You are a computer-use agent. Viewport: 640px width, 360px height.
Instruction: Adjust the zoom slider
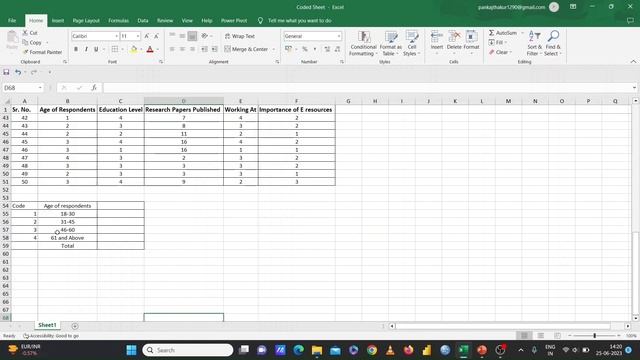[594, 336]
